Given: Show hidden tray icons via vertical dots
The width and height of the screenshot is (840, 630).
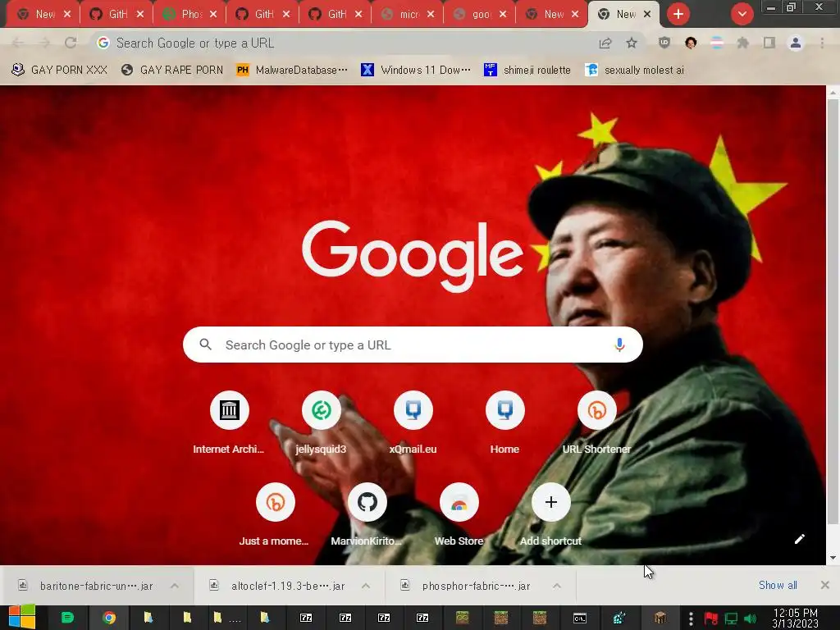Looking at the screenshot, I should pyautogui.click(x=691, y=619).
